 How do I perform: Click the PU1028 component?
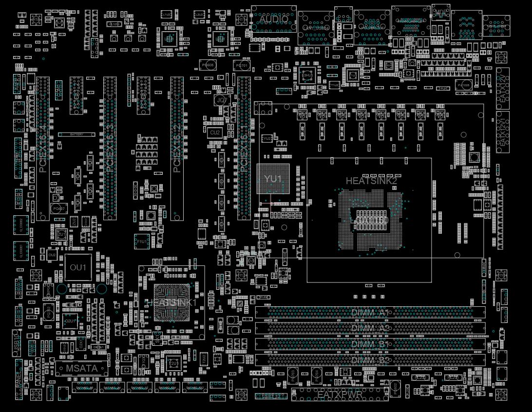coord(463,85)
